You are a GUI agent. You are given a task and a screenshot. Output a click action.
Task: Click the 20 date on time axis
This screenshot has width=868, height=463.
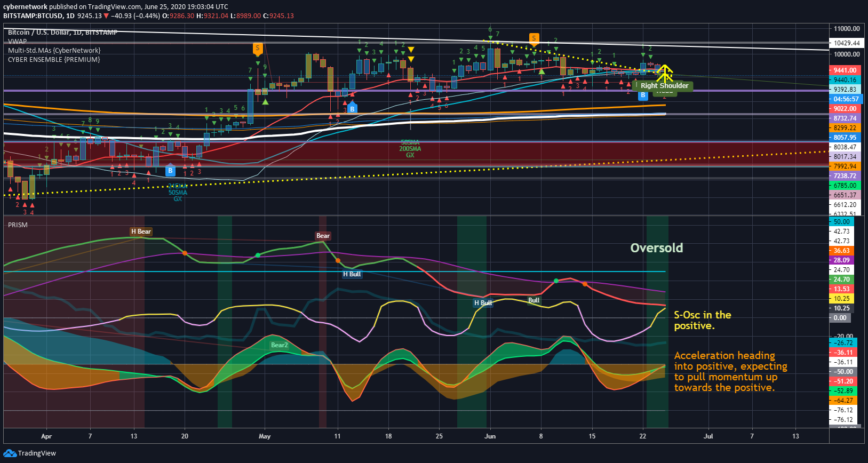pos(185,436)
